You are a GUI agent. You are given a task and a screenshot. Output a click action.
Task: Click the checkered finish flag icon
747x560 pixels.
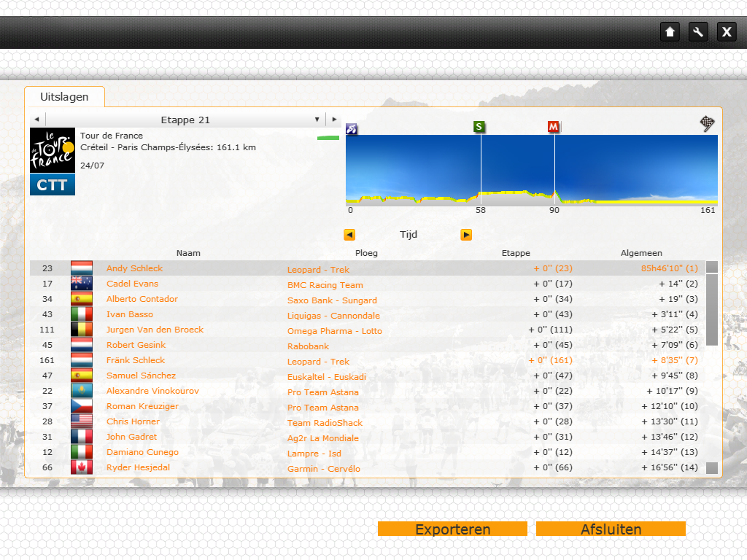pyautogui.click(x=707, y=123)
